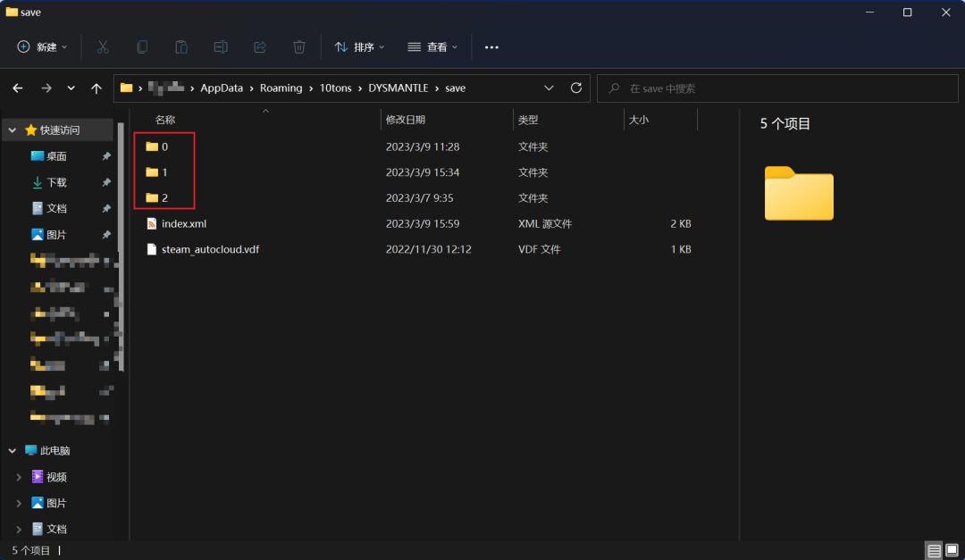Open the 查看 view menu
Screen dimensions: 965x560
(x=432, y=46)
